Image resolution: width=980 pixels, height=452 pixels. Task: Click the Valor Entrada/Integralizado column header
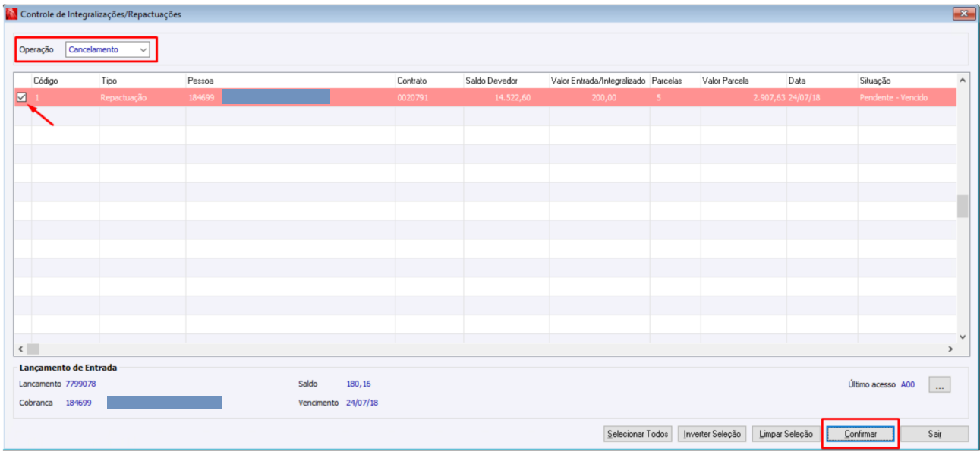[x=600, y=81]
